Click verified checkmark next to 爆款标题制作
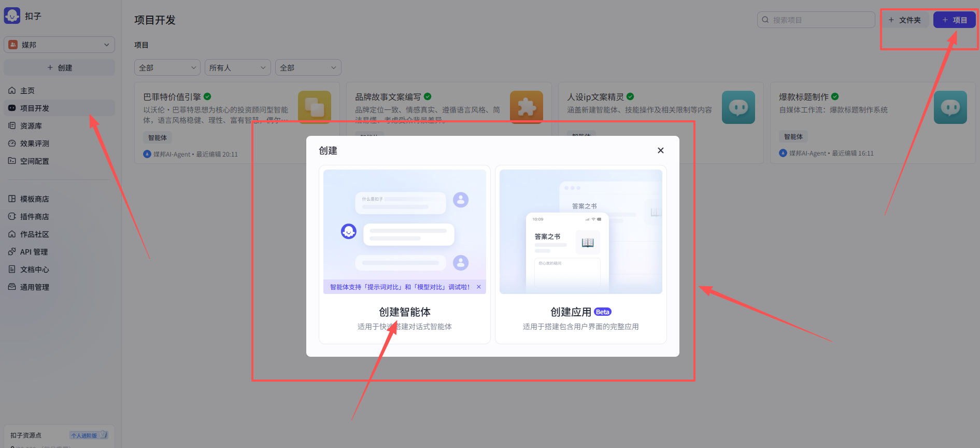 coord(835,96)
